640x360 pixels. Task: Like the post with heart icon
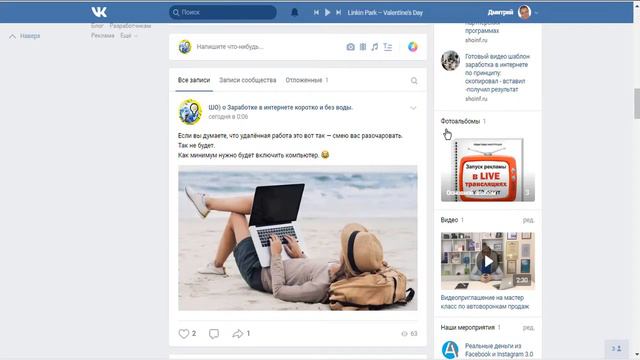[x=184, y=333]
